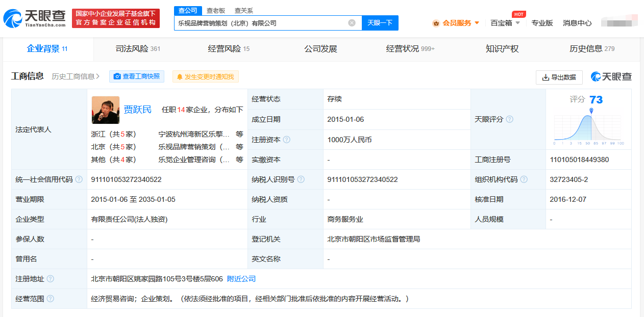Click the 经营状态 value 存续
This screenshot has width=644, height=317.
[x=335, y=99]
